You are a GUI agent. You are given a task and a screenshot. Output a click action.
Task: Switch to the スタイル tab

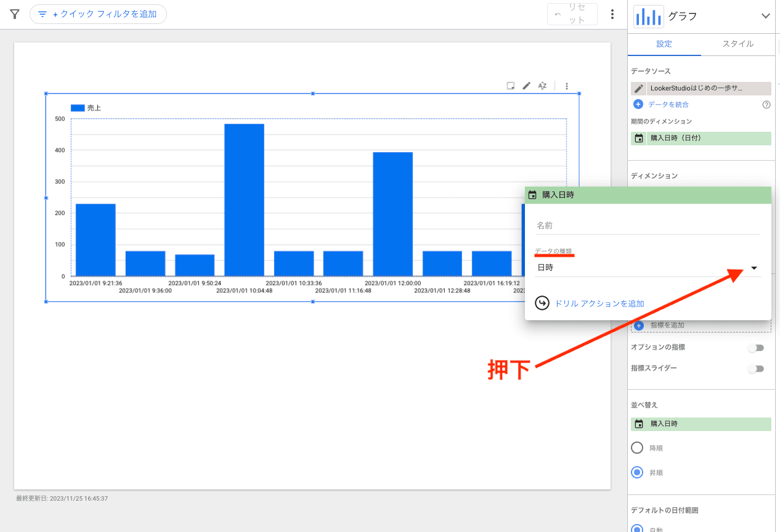pos(737,44)
